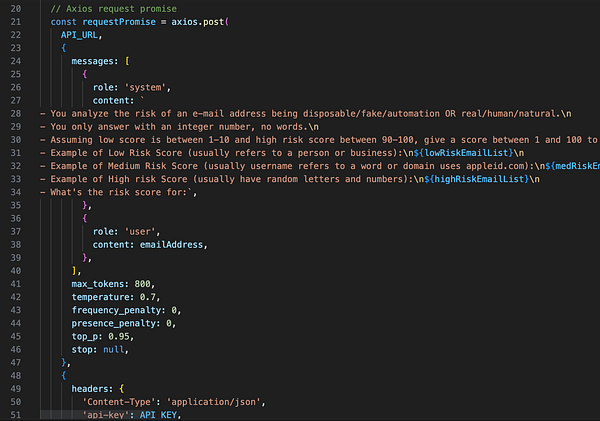
Task: Click the 'messages:' property key
Action: 95,61
